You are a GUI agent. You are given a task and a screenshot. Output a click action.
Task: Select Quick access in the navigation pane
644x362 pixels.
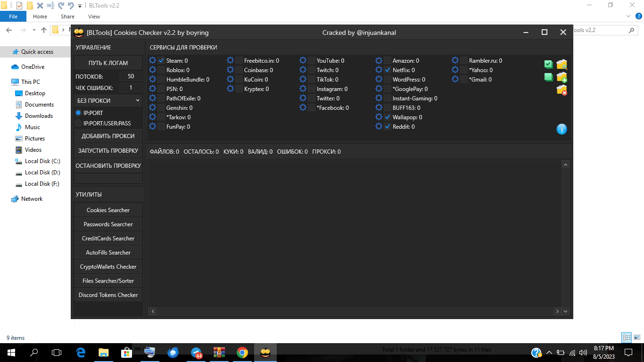click(x=37, y=52)
